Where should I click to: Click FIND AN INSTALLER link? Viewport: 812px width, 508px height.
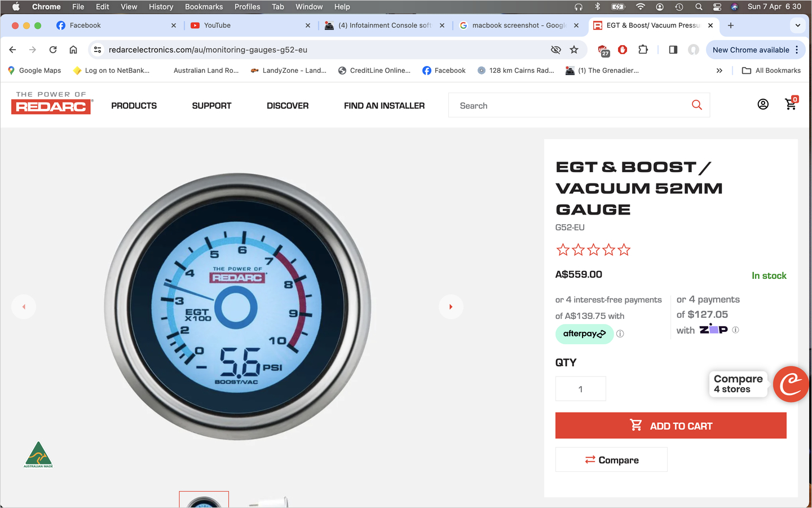385,106
